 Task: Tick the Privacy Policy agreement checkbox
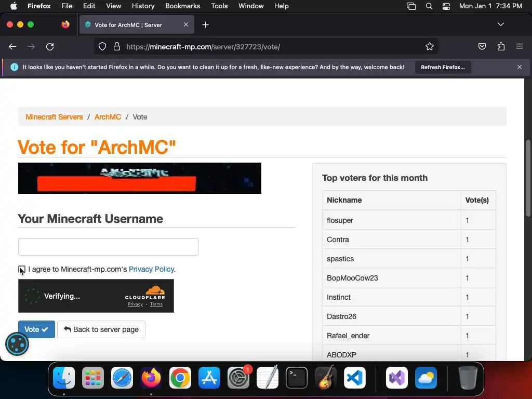(x=22, y=270)
